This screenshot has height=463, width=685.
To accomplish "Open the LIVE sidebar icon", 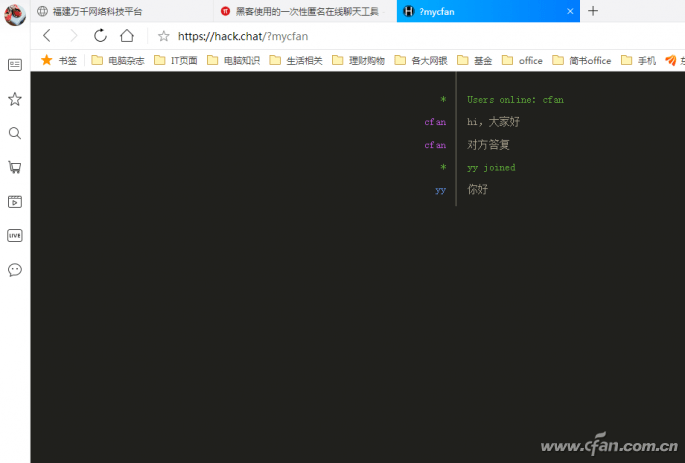I will click(15, 235).
